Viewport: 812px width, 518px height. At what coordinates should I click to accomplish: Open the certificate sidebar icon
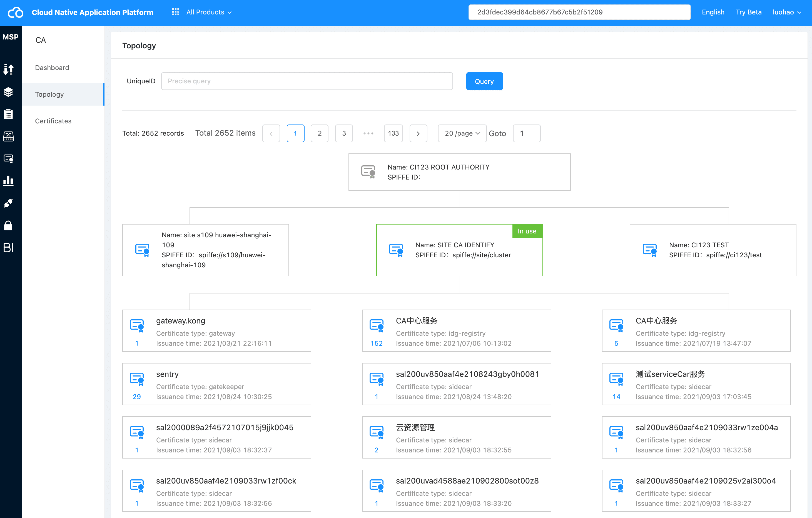8,158
